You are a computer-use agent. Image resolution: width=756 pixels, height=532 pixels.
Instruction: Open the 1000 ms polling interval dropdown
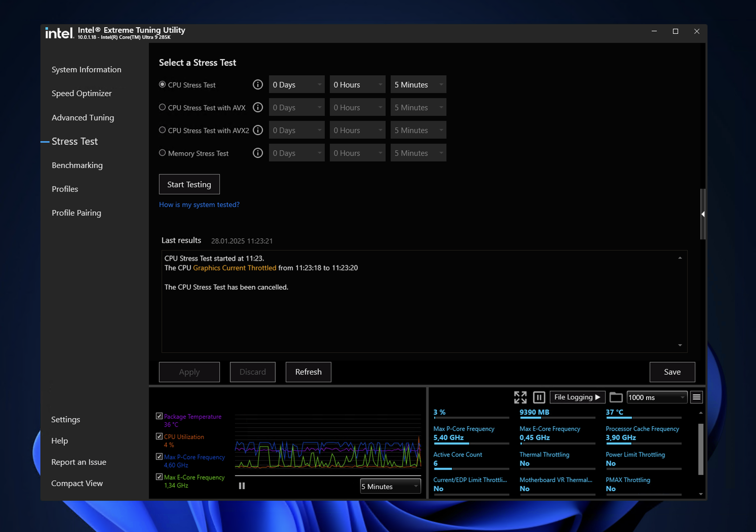click(x=657, y=397)
